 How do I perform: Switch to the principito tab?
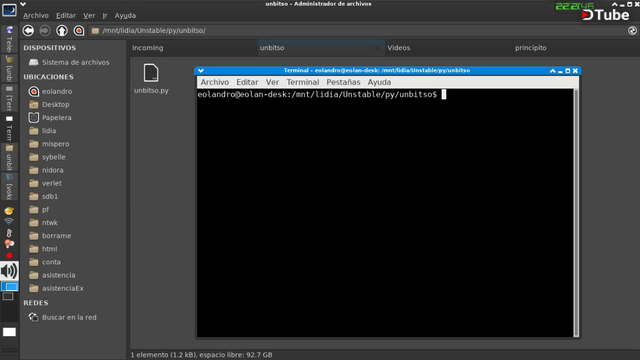pos(576,48)
